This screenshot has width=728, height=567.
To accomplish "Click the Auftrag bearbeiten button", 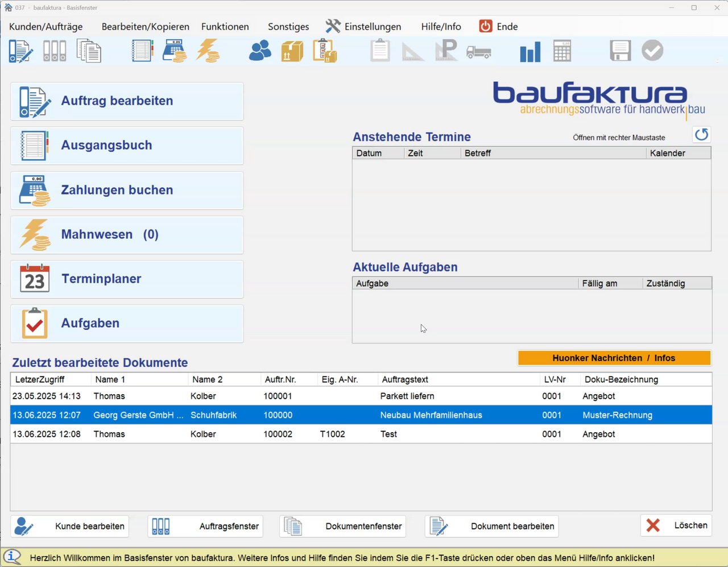I will [127, 101].
